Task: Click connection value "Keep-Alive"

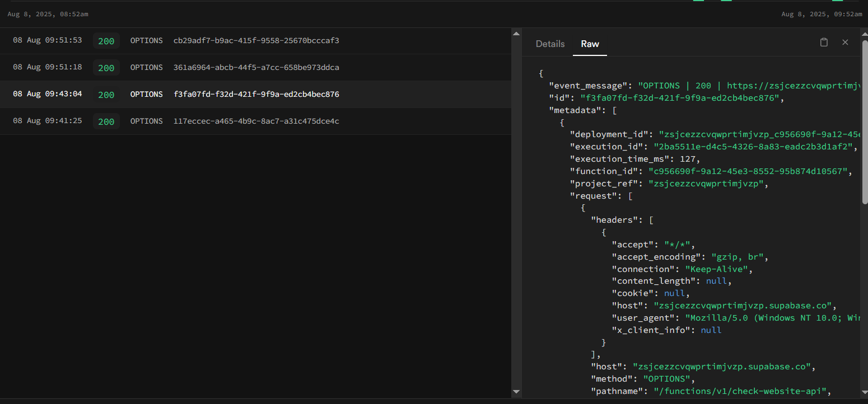Action: pyautogui.click(x=716, y=269)
